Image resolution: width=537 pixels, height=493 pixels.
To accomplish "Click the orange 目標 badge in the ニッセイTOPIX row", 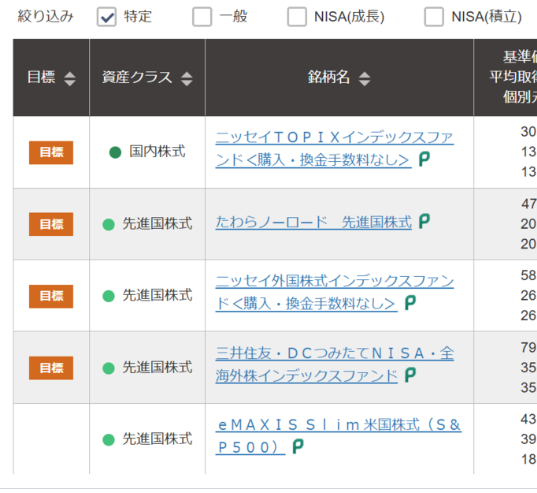I will pos(51,152).
